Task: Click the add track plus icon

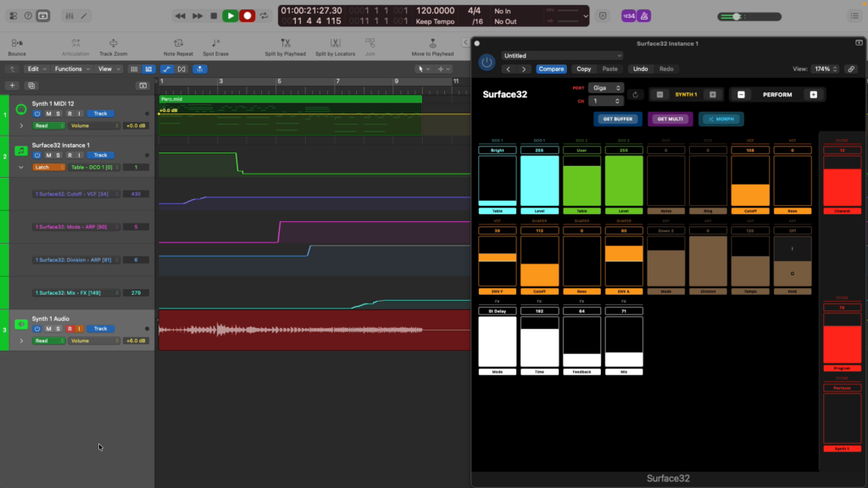Action: [12, 86]
